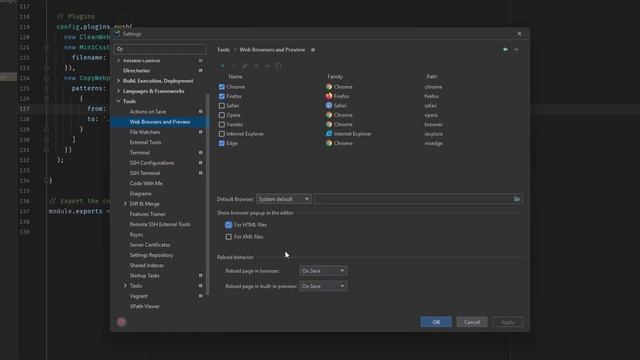640x360 pixels.
Task: Click the Tools breadcrumb link
Action: coord(223,50)
